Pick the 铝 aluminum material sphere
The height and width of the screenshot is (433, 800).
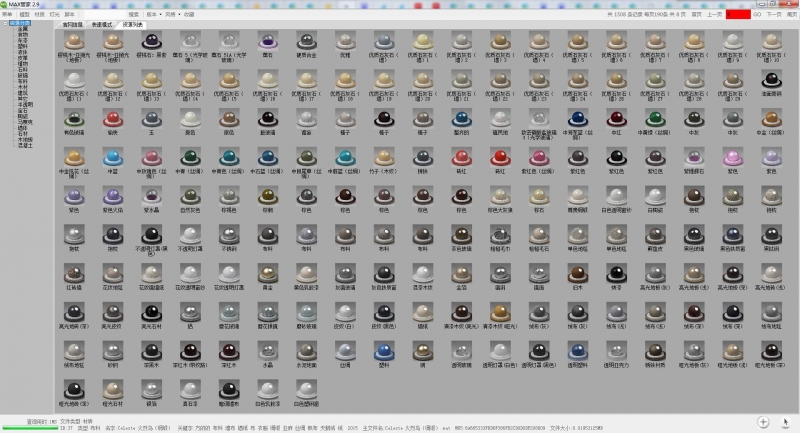click(190, 313)
